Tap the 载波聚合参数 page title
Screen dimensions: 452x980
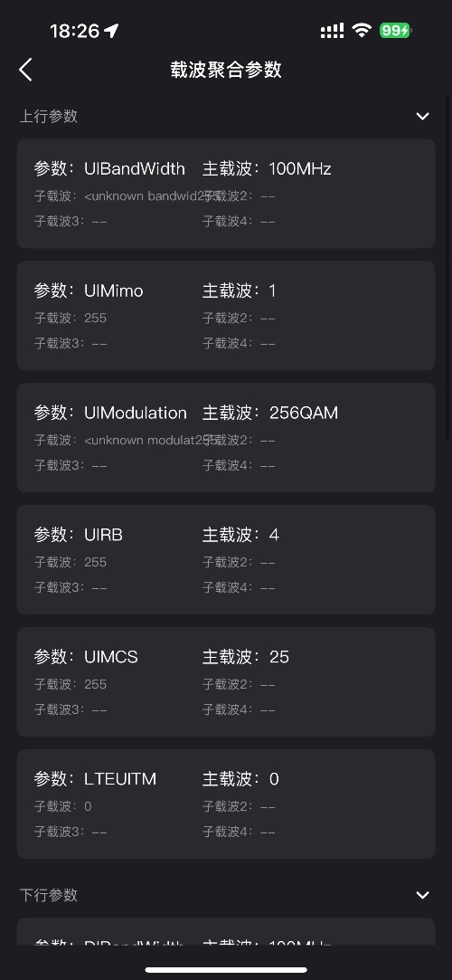(226, 70)
